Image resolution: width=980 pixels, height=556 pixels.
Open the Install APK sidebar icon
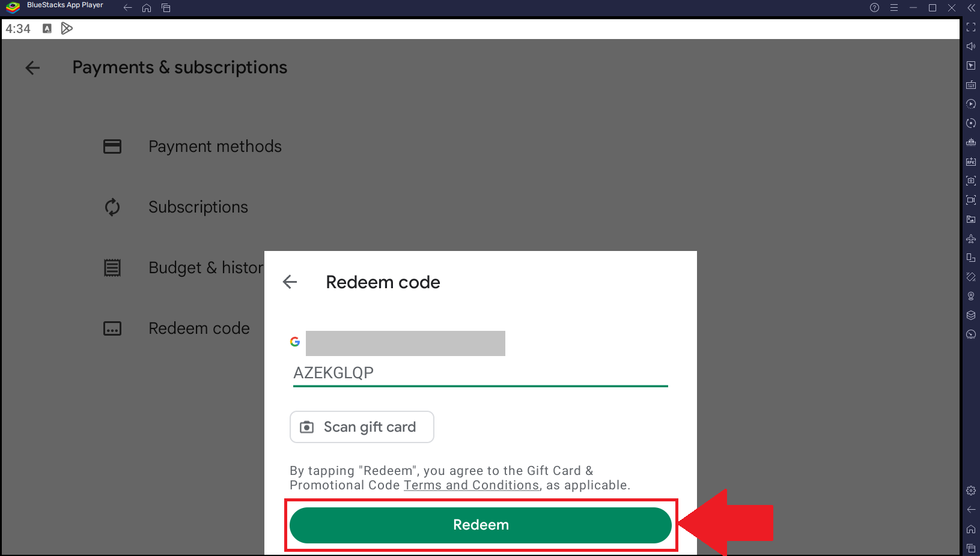click(971, 162)
